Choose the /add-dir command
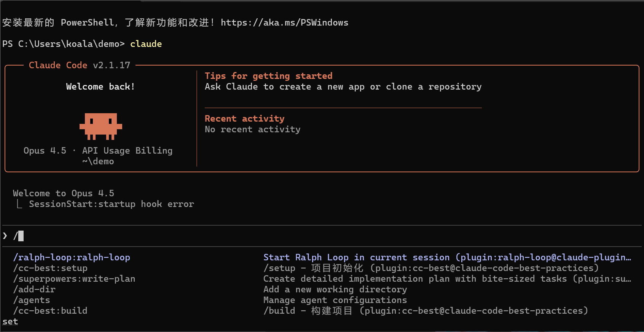The width and height of the screenshot is (644, 332). point(34,289)
